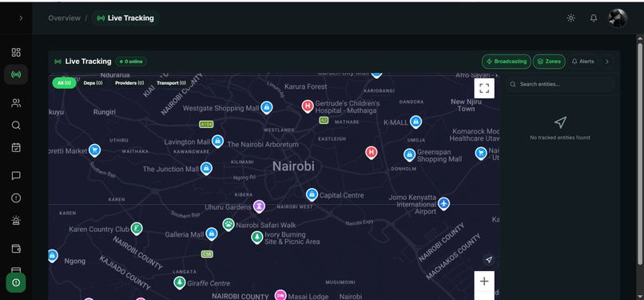The width and height of the screenshot is (644, 300).
Task: Click the Lavington Mall marker
Action: tap(217, 142)
